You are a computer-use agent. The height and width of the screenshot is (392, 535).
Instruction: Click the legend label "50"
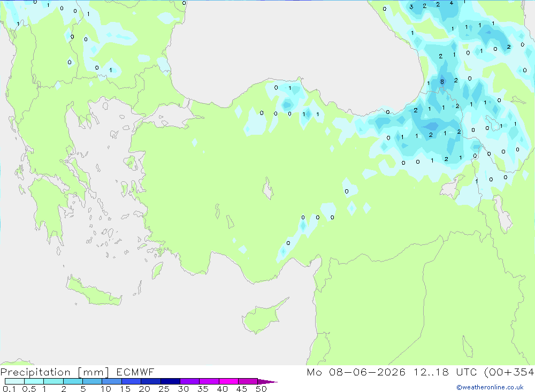point(262,389)
